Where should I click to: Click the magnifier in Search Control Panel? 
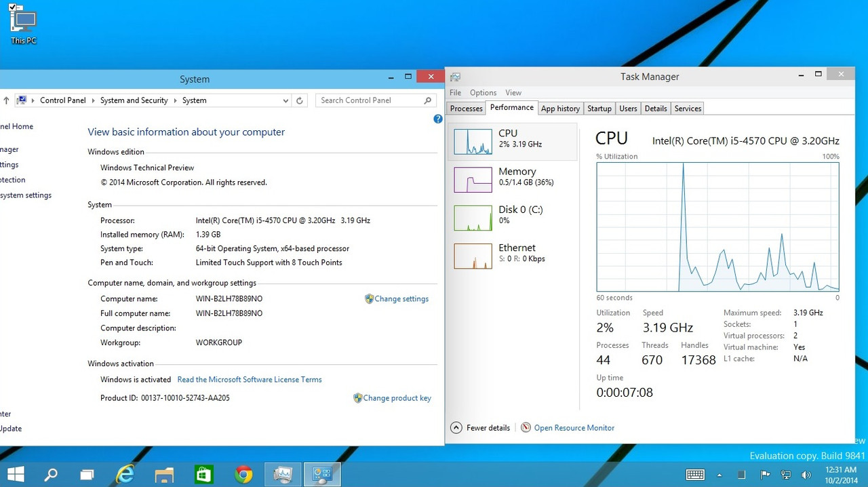427,100
